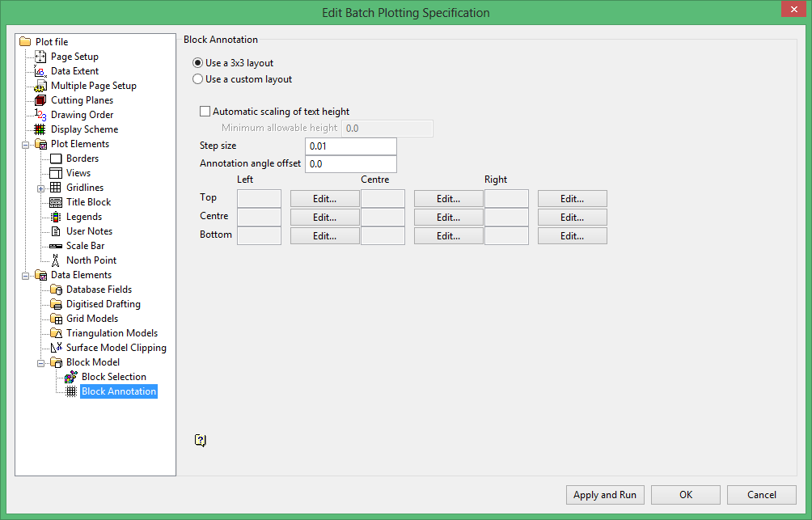Click the help question mark icon
This screenshot has height=520, width=812.
click(x=201, y=440)
